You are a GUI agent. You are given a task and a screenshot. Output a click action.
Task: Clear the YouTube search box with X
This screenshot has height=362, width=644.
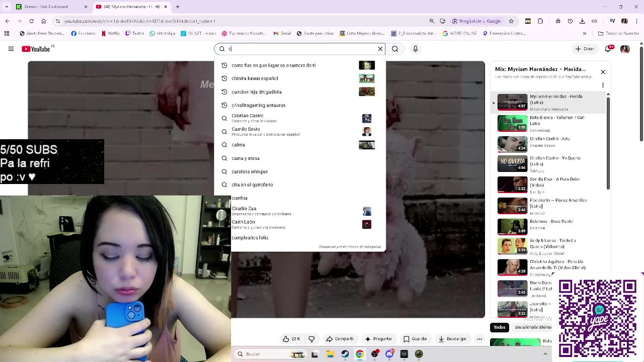380,49
